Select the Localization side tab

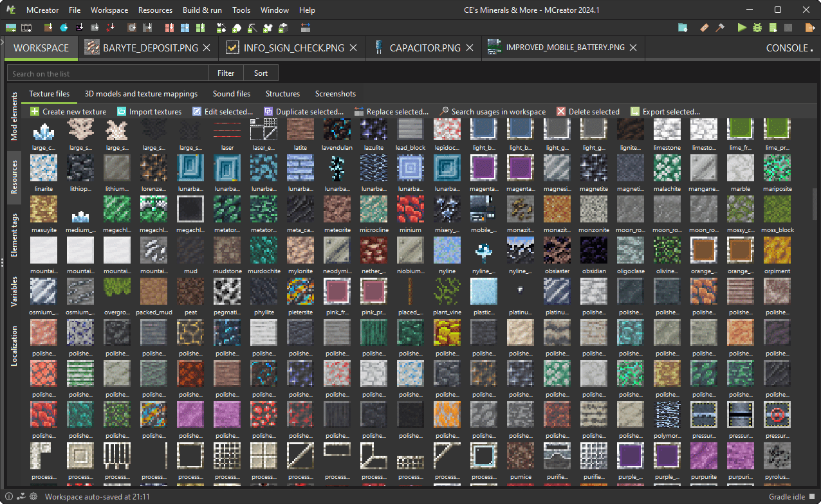tap(15, 346)
